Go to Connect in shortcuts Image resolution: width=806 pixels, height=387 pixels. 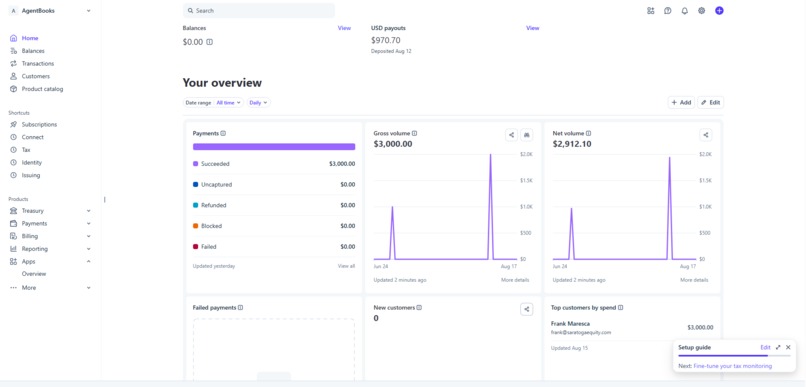click(x=32, y=137)
